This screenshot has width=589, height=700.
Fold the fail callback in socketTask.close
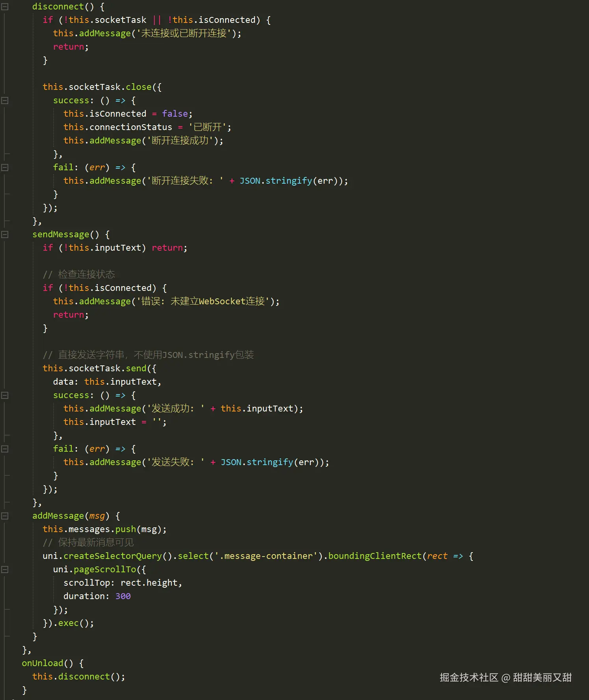[x=5, y=168]
